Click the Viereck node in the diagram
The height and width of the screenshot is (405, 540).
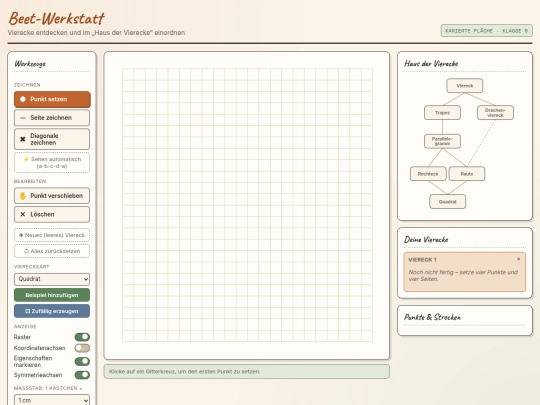pos(465,86)
